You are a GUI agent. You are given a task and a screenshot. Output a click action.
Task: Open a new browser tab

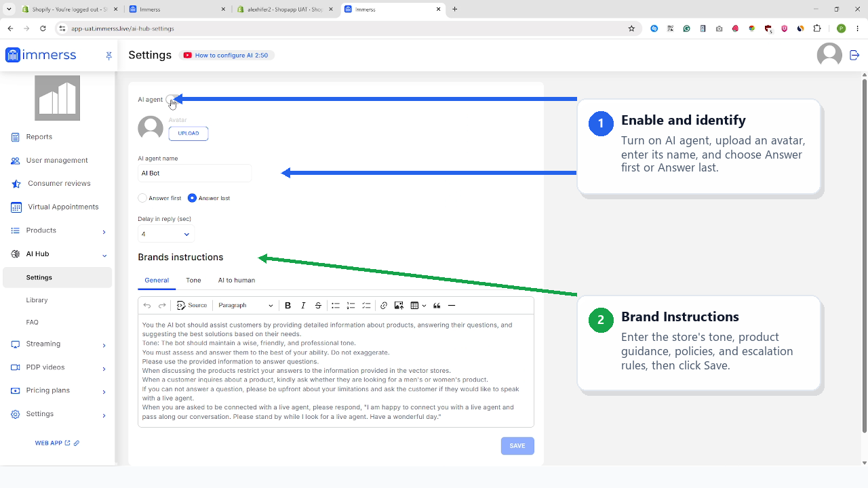pyautogui.click(x=455, y=9)
